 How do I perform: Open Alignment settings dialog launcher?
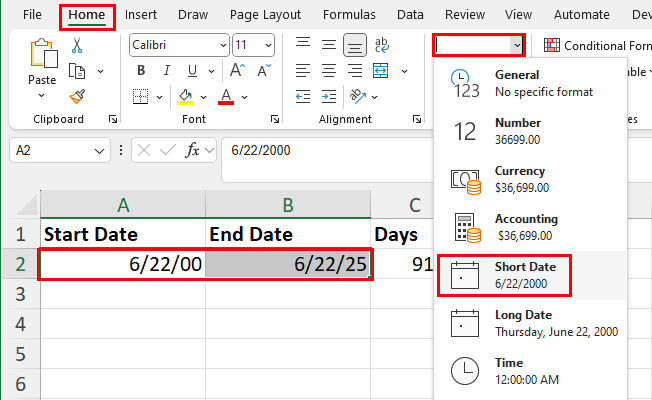[417, 119]
